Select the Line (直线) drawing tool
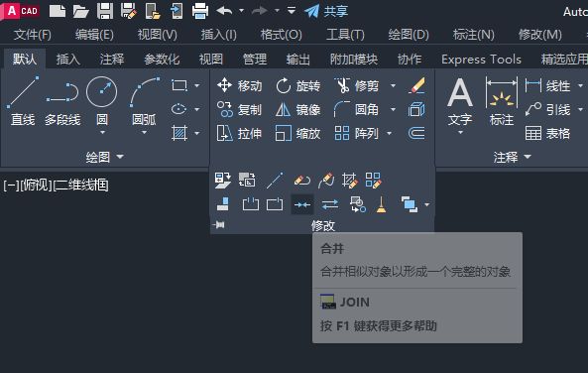The height and width of the screenshot is (373, 588). [x=23, y=100]
